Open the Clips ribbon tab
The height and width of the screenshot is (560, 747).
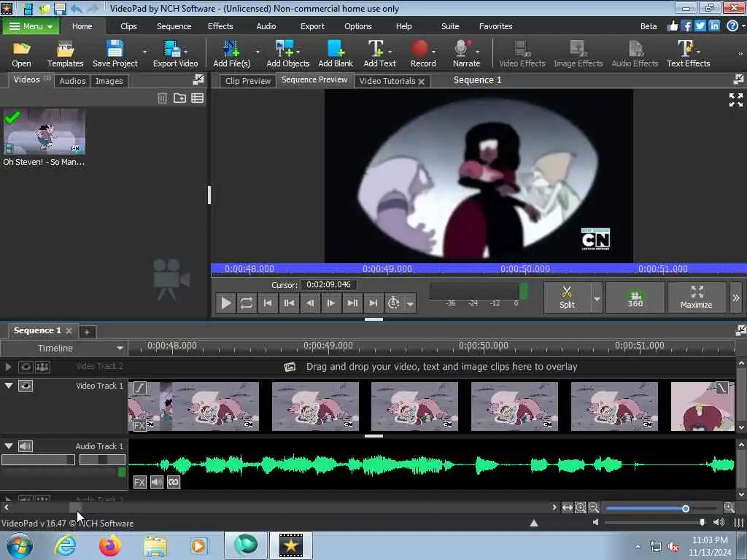pos(128,26)
